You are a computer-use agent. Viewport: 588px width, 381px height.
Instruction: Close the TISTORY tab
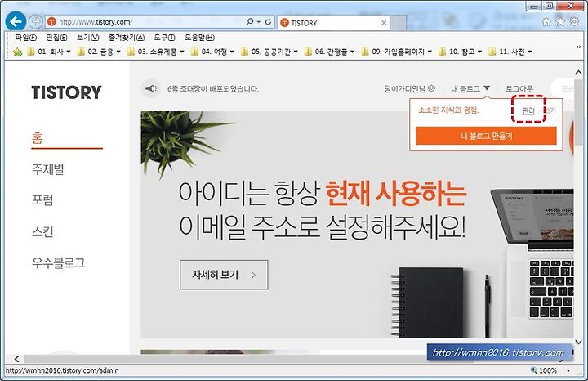point(384,23)
